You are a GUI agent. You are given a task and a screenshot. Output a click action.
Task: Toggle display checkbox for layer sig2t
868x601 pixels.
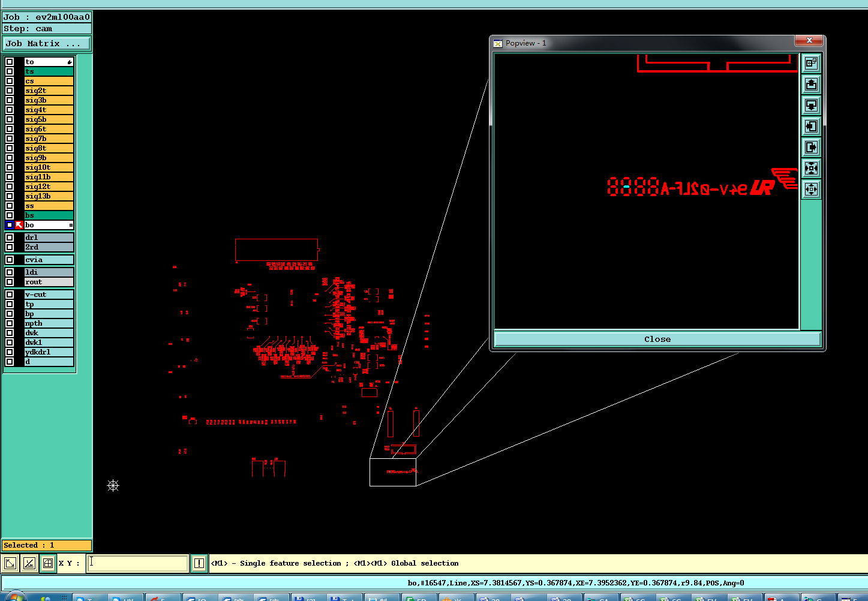[10, 91]
